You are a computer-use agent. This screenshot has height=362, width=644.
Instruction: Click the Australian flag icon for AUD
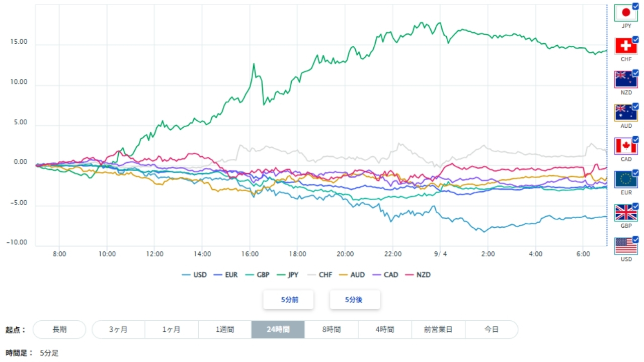click(x=626, y=113)
